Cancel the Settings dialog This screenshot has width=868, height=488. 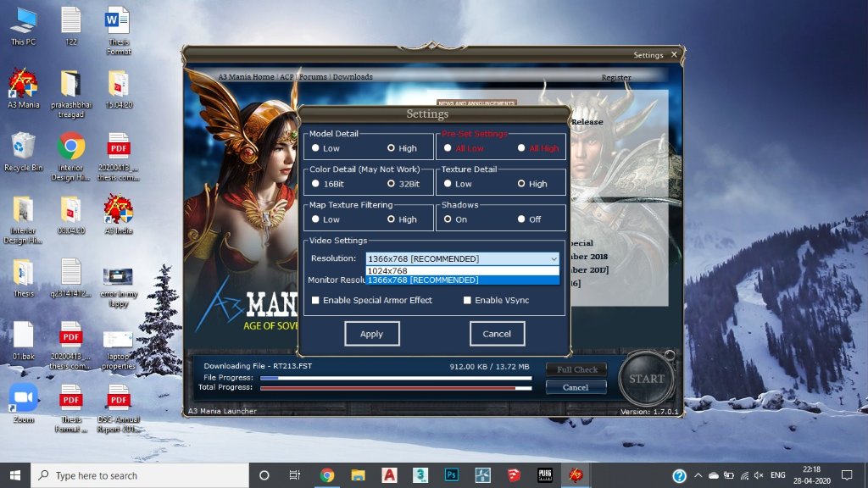point(497,334)
